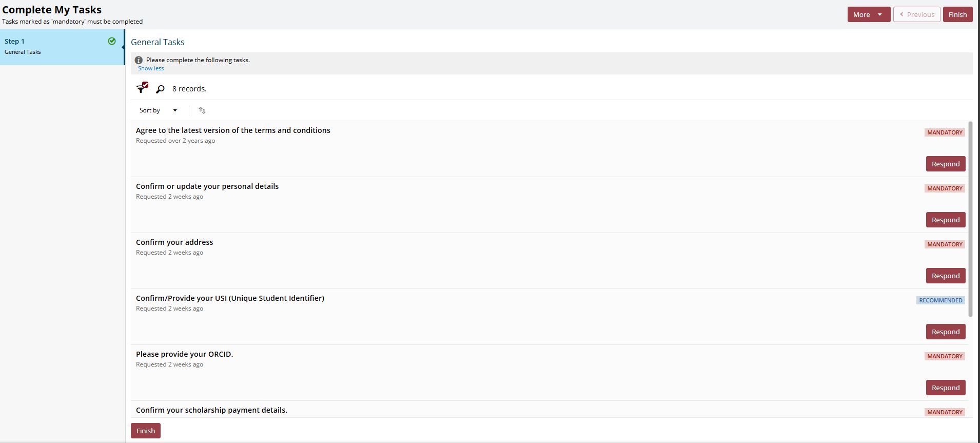Click MANDATORY badge on address task
Viewport: 980px width, 443px height.
[x=945, y=244]
